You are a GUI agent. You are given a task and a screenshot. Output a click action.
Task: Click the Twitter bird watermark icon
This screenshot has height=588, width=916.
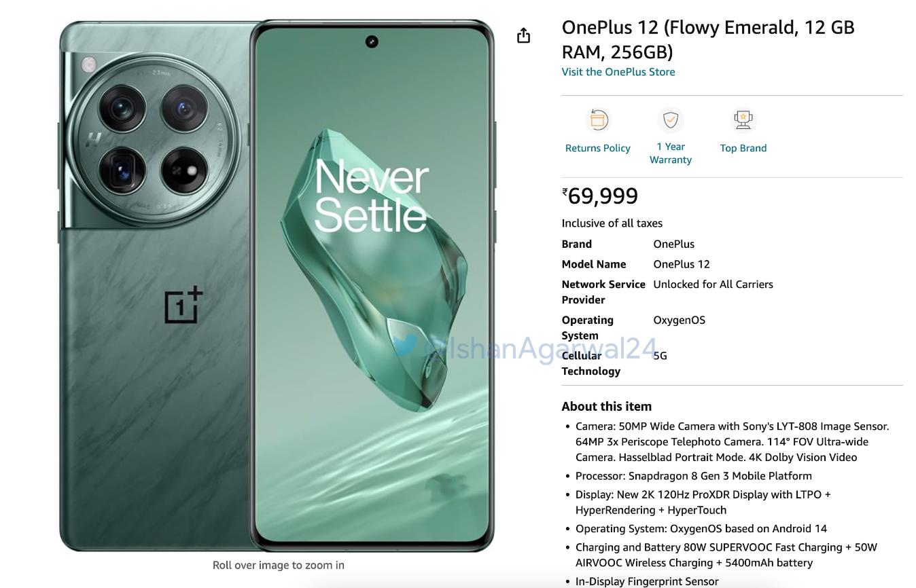[406, 345]
